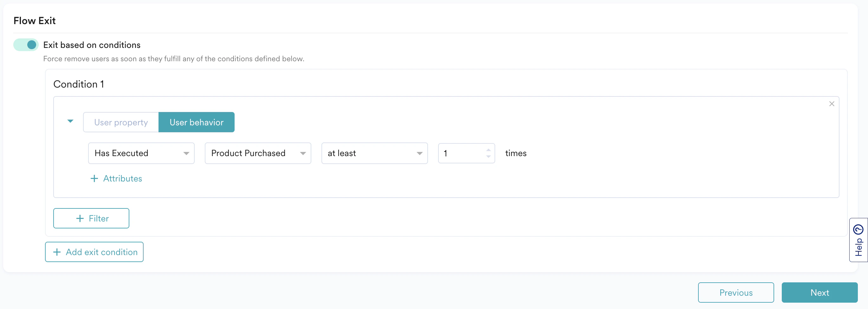Viewport: 868px width, 309px height.
Task: Click the chevron on at least dropdown
Action: [x=419, y=153]
